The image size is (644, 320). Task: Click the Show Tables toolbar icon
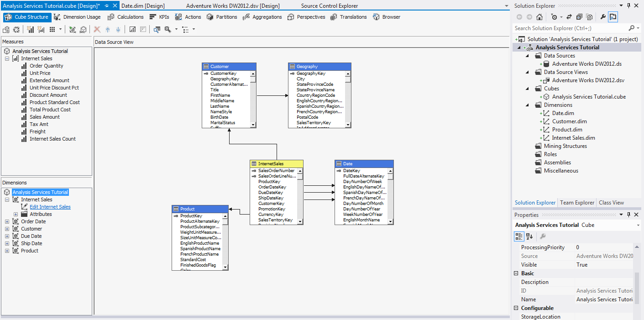(132, 29)
